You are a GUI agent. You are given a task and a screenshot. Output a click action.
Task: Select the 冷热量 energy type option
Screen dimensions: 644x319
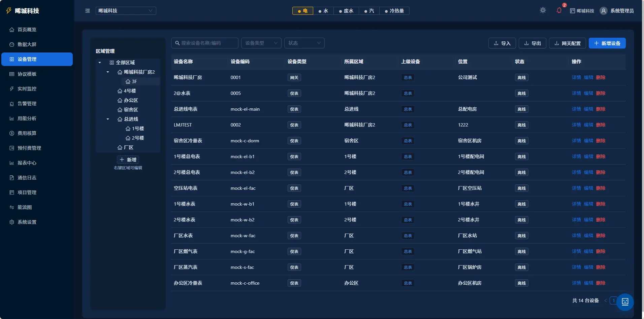click(x=394, y=11)
